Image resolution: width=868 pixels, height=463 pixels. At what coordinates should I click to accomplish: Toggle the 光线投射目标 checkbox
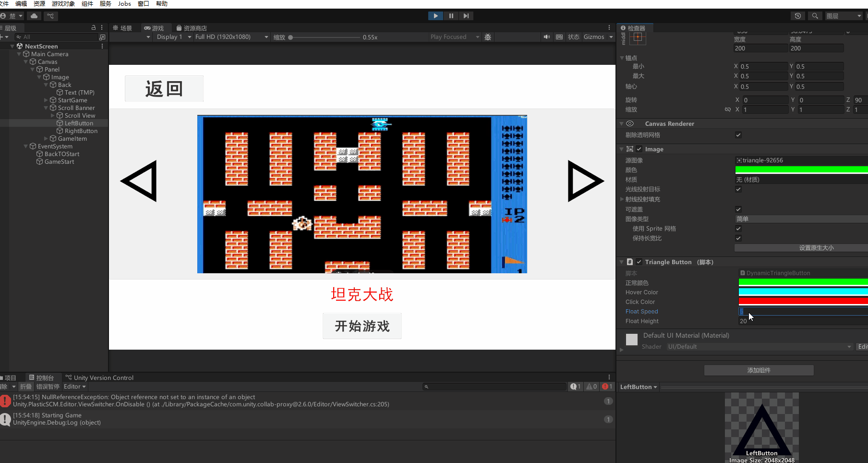(738, 189)
